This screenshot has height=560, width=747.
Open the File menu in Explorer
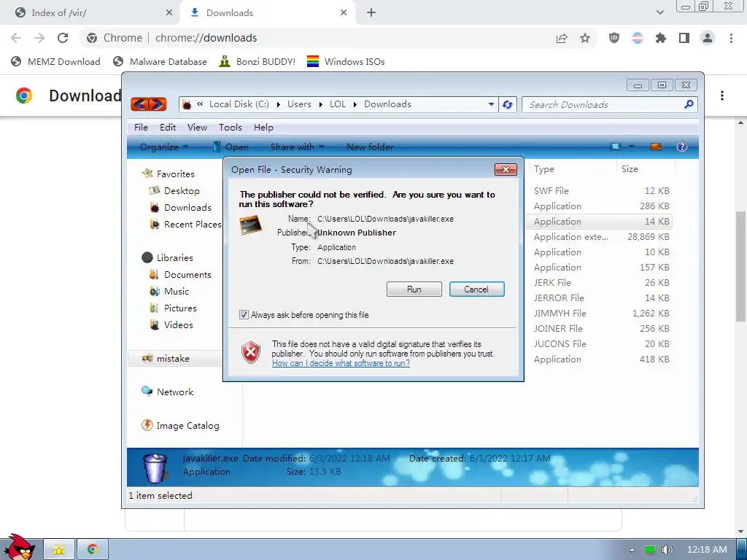[x=141, y=127]
